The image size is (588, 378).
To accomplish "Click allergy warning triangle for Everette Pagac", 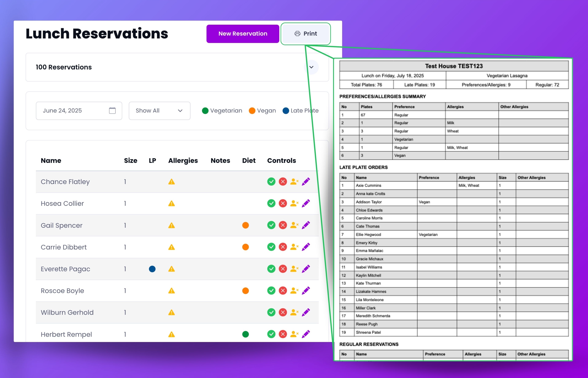I will pos(171,269).
